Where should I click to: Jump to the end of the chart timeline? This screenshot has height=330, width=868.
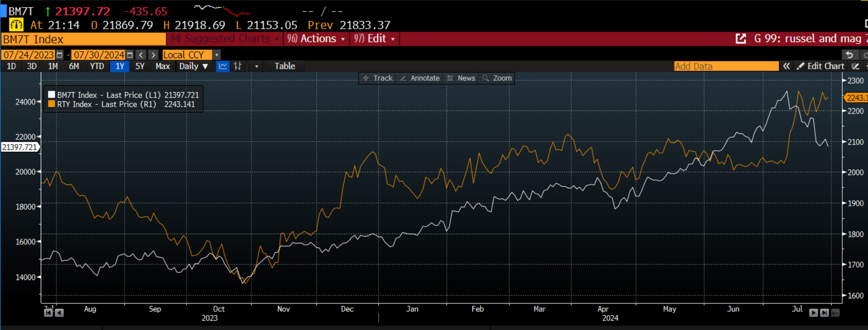coord(824,313)
